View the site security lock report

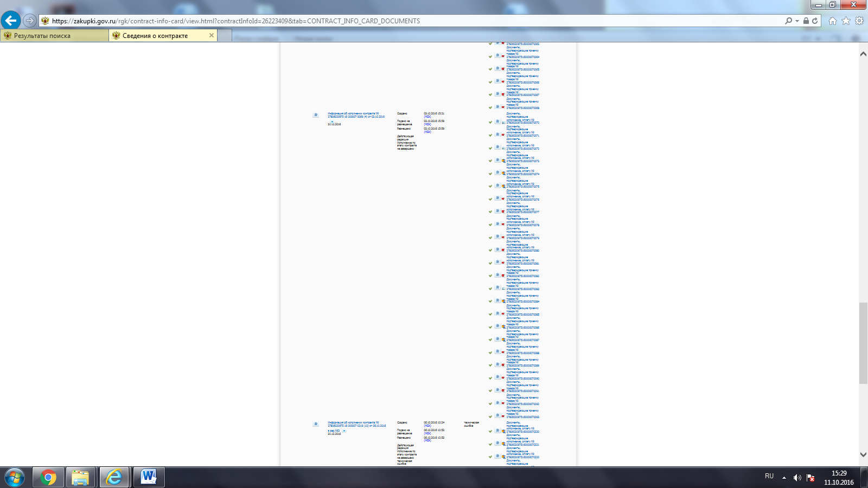click(x=806, y=21)
